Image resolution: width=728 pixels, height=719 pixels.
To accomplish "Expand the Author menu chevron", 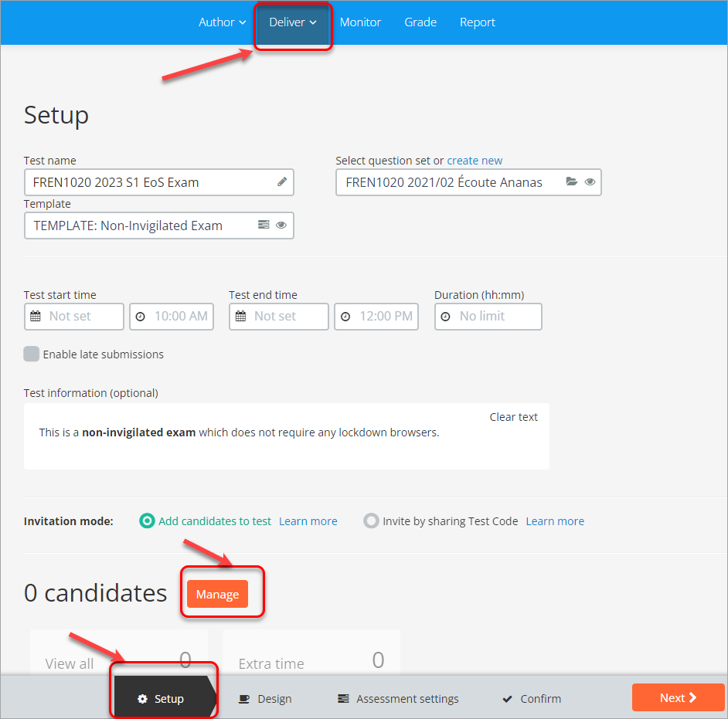I will pyautogui.click(x=241, y=22).
